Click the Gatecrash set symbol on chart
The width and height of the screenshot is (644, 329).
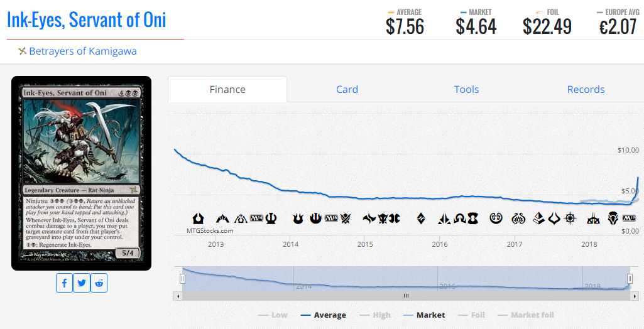point(222,218)
